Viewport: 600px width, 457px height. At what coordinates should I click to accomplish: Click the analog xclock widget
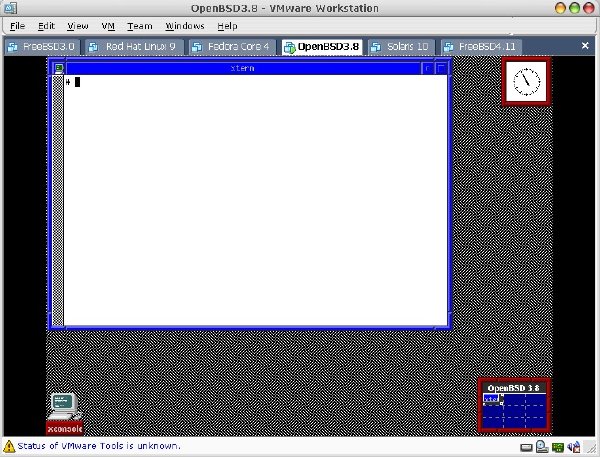click(x=527, y=81)
